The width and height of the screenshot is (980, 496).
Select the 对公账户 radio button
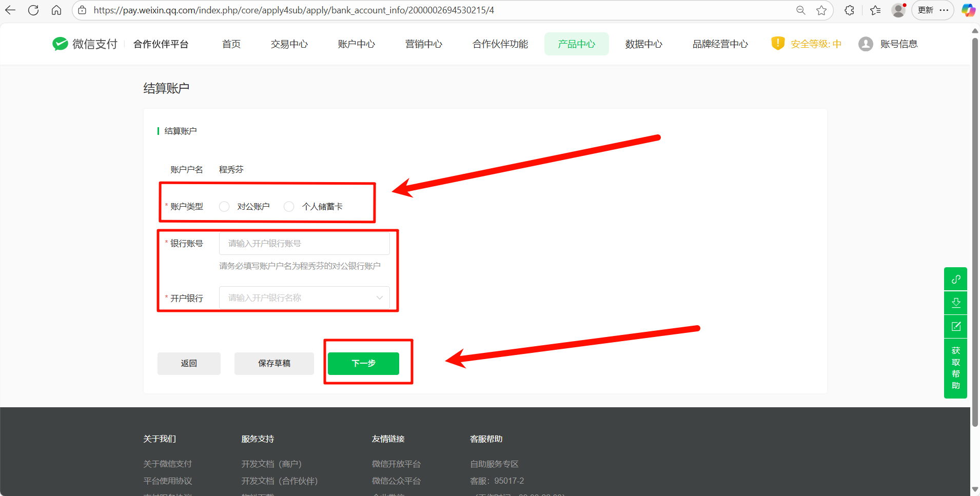coord(224,206)
